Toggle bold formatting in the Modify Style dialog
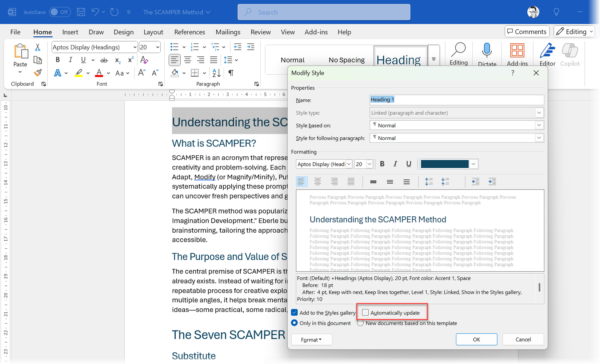The width and height of the screenshot is (600, 364). coord(382,164)
